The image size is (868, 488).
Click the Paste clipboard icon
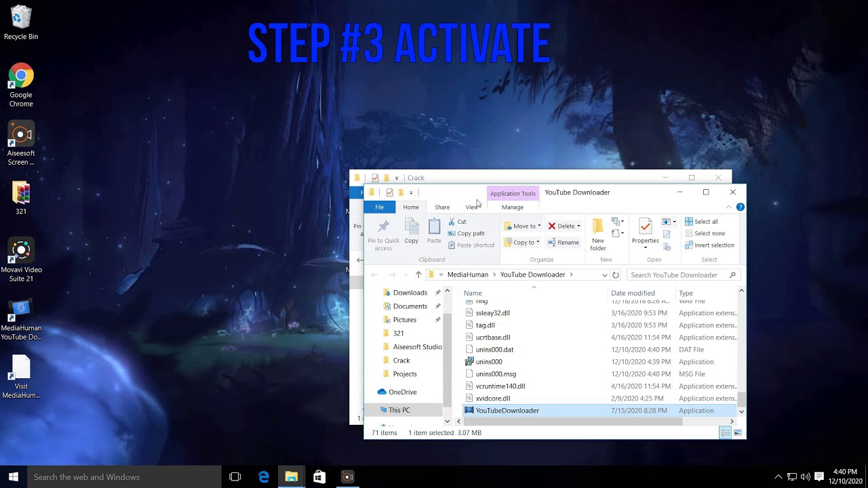(434, 226)
